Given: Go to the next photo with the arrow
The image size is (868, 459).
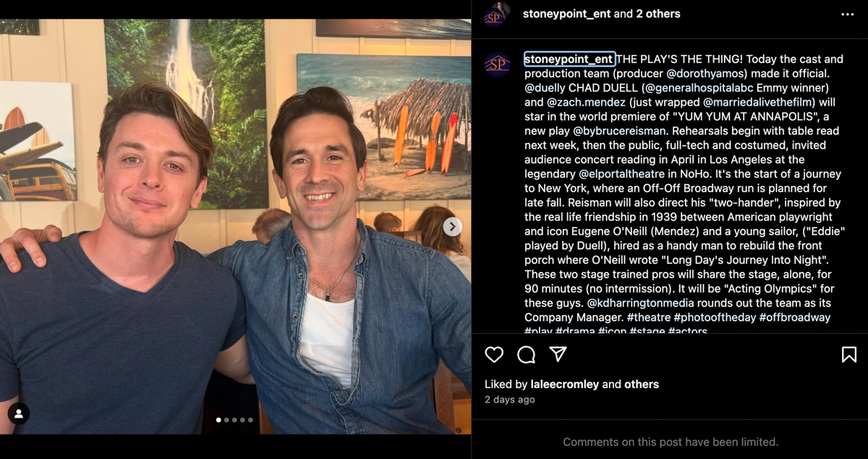Looking at the screenshot, I should pos(452,227).
